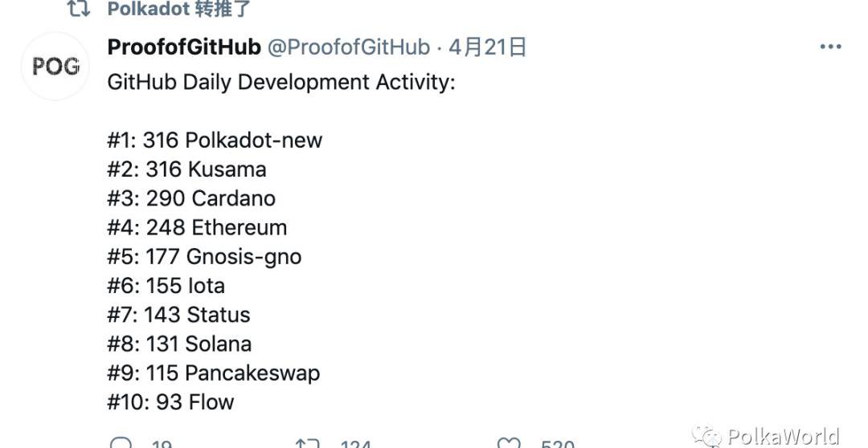Click the reply speech bubble icon
Screen dimensions: 868x448
tap(121, 443)
